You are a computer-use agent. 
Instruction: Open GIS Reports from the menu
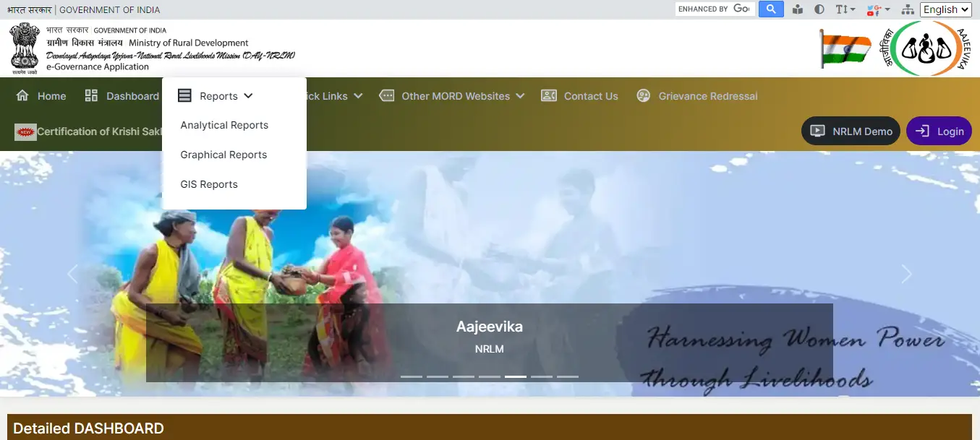[209, 184]
